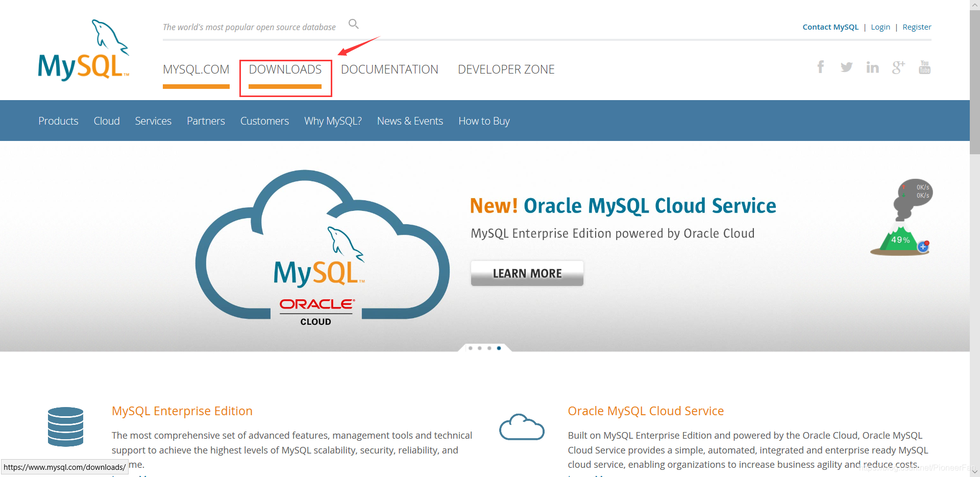Click the MySQL Oracle Cloud banner image
980x477 pixels.
(322, 247)
